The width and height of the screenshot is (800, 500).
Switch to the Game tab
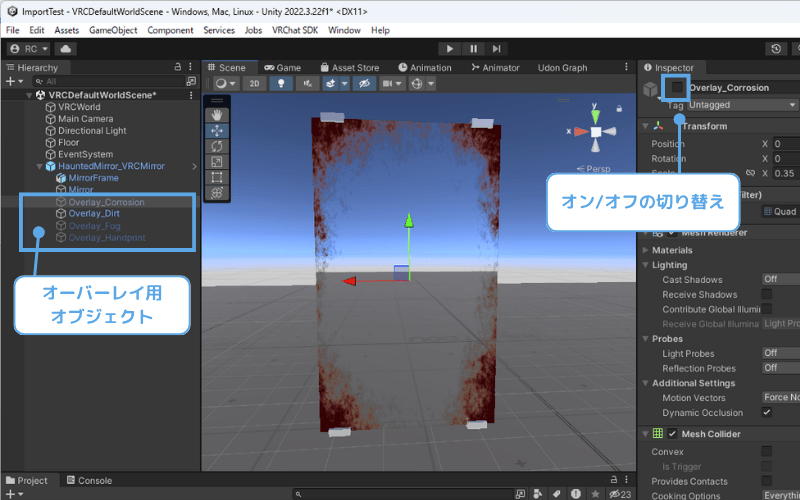tap(283, 67)
